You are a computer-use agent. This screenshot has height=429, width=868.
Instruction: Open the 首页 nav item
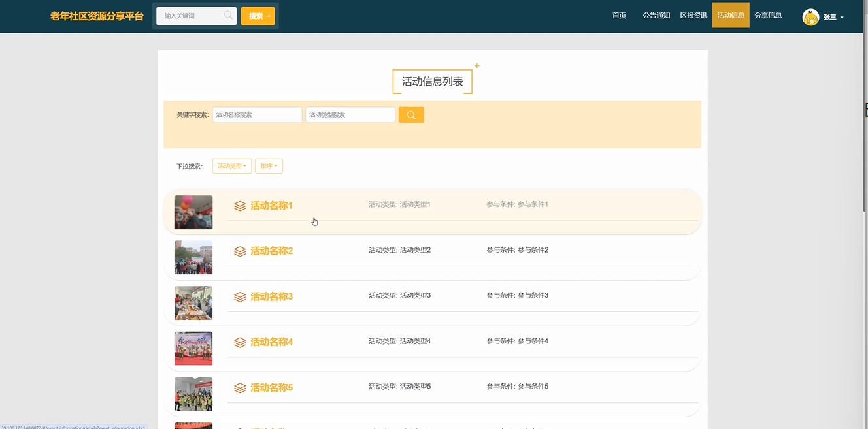619,15
